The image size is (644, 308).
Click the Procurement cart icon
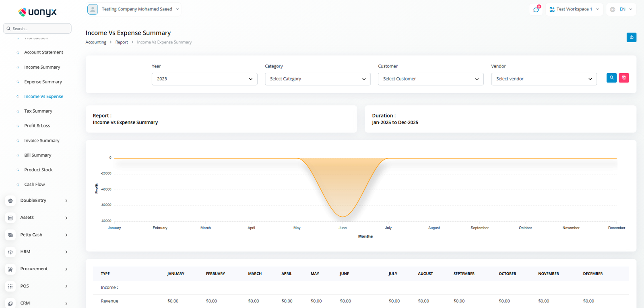(x=10, y=269)
